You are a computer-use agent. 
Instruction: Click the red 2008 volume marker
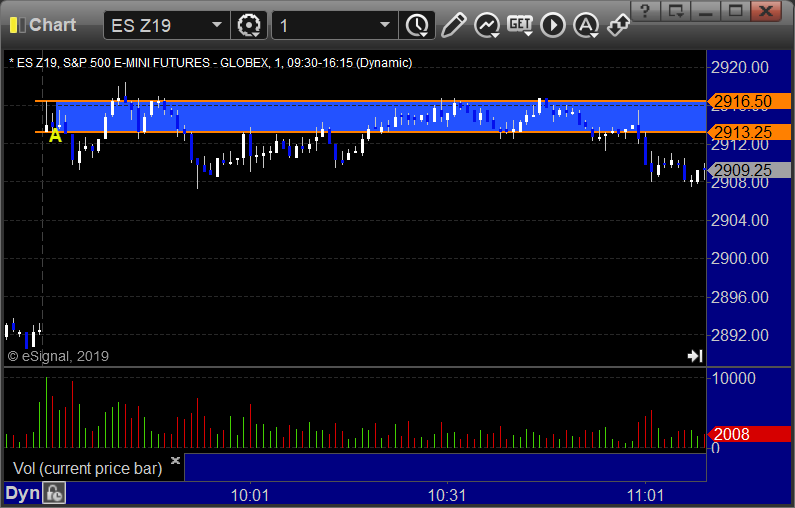748,434
